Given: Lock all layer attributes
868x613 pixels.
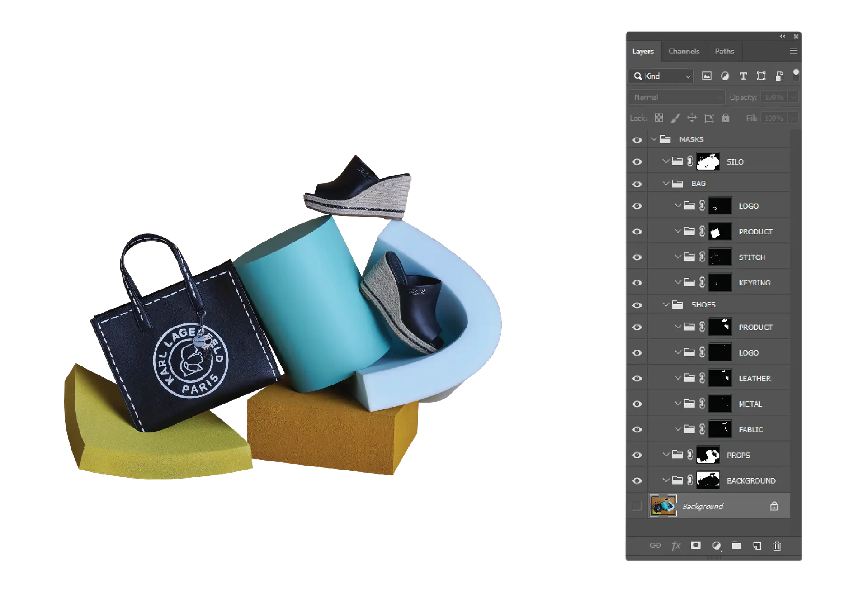Looking at the screenshot, I should (x=725, y=118).
